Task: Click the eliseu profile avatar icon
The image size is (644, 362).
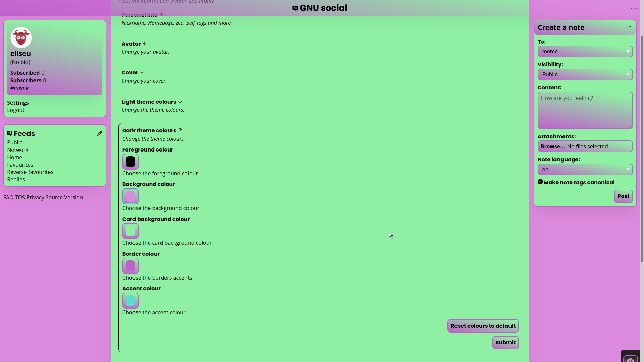Action: point(21,37)
